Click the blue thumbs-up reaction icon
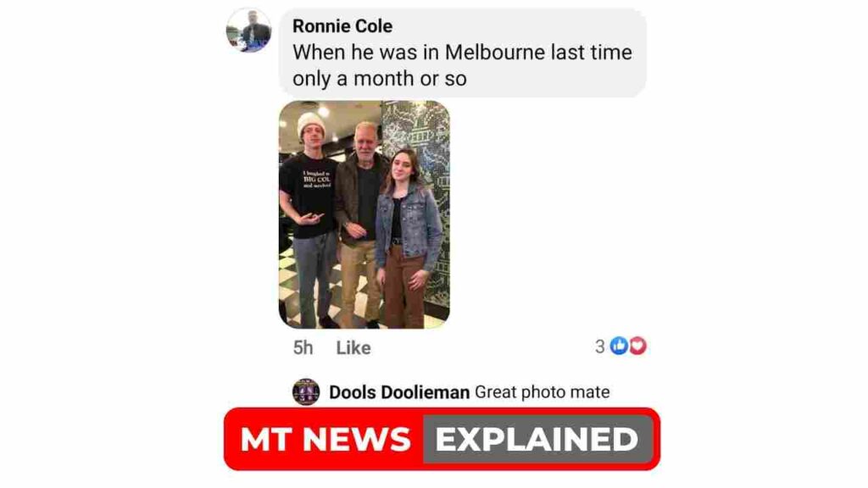The height and width of the screenshot is (488, 868). point(619,346)
